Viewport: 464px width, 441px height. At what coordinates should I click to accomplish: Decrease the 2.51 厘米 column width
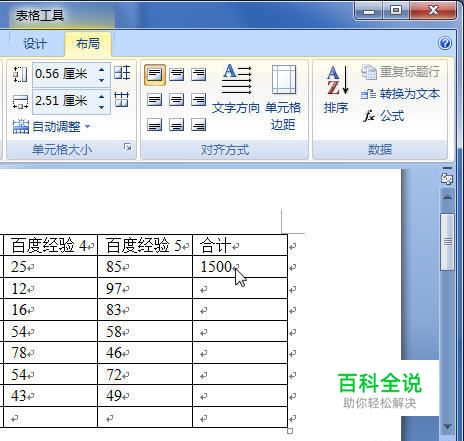point(102,107)
